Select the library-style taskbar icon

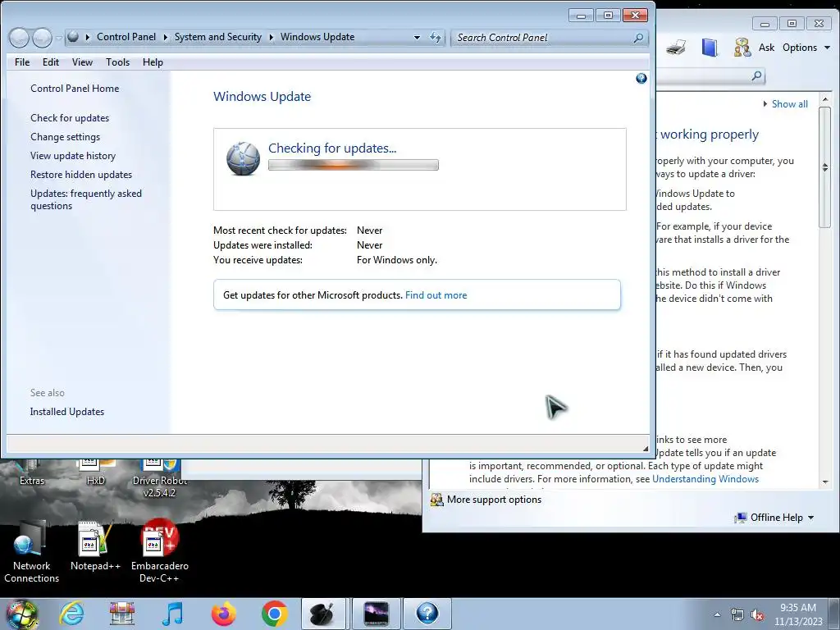tap(122, 614)
